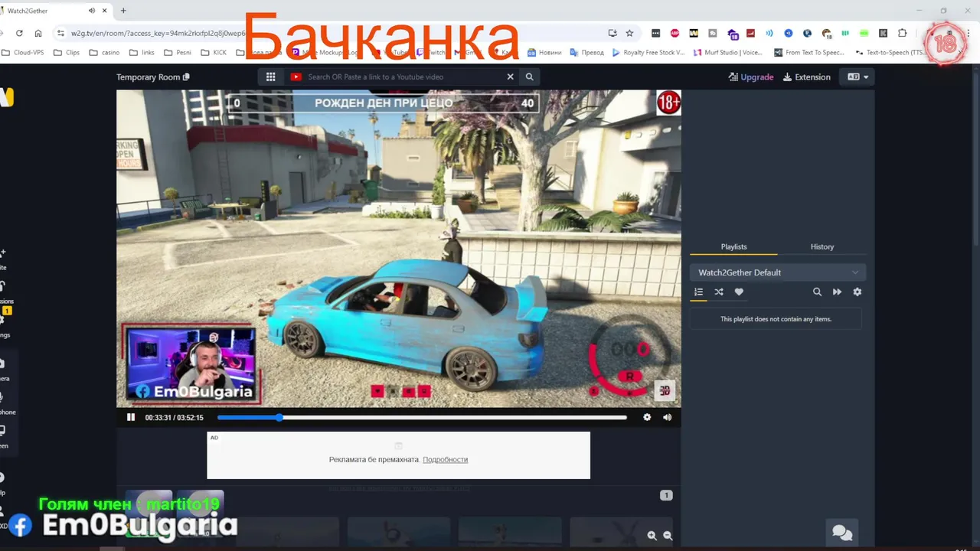Toggle playlist shuffle
This screenshot has width=980, height=551.
(719, 292)
